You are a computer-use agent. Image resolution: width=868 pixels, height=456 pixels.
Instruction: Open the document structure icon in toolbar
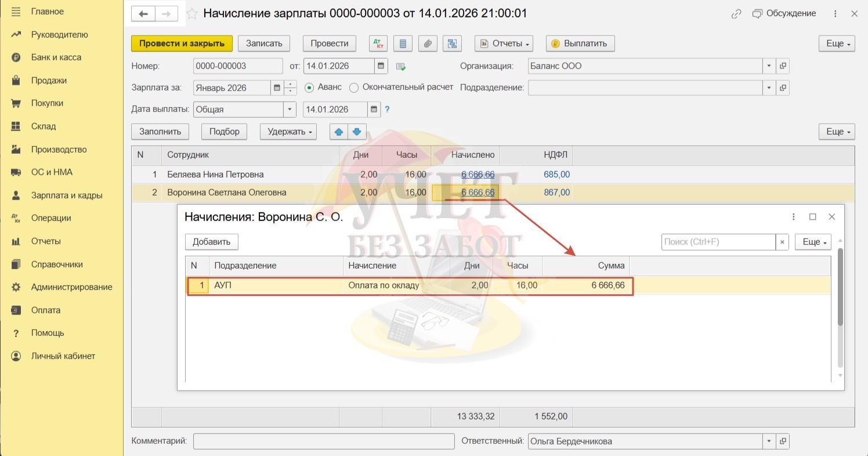[x=451, y=44]
